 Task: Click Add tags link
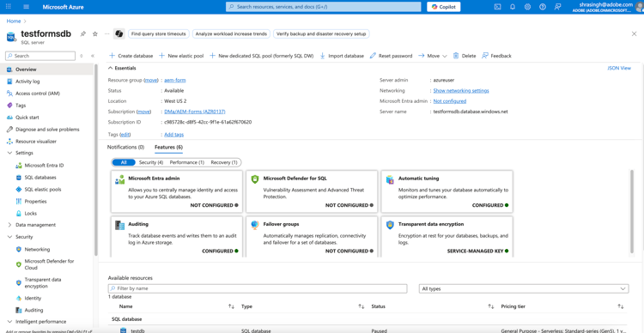[173, 134]
